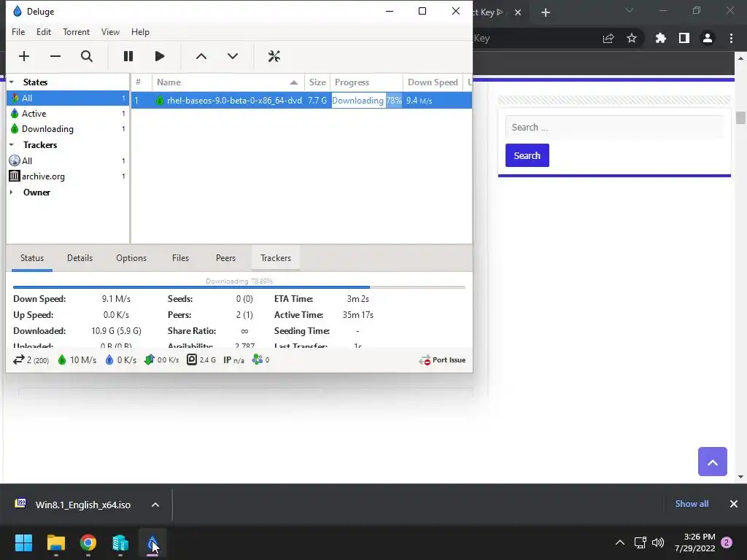Open the Help menu
747x560 pixels.
(140, 32)
